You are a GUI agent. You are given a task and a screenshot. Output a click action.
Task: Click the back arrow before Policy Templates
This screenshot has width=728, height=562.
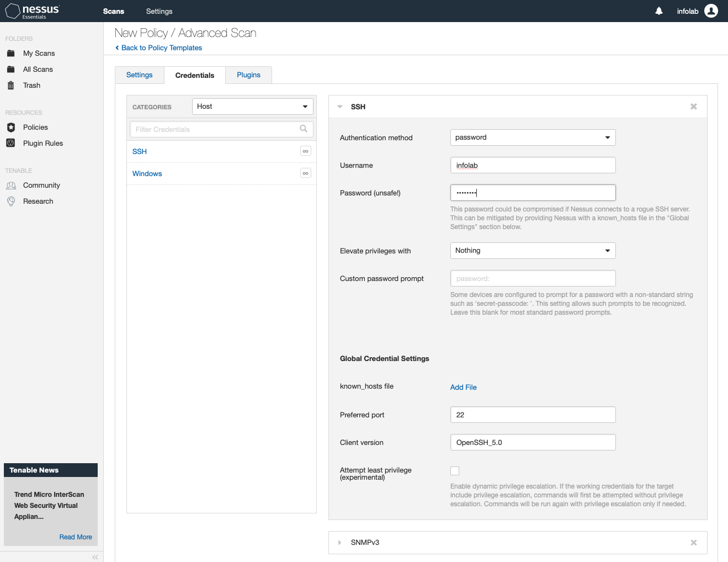[117, 48]
